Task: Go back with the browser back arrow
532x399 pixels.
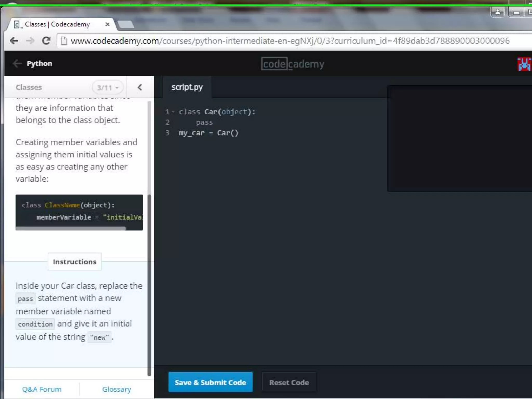Action: coord(14,41)
